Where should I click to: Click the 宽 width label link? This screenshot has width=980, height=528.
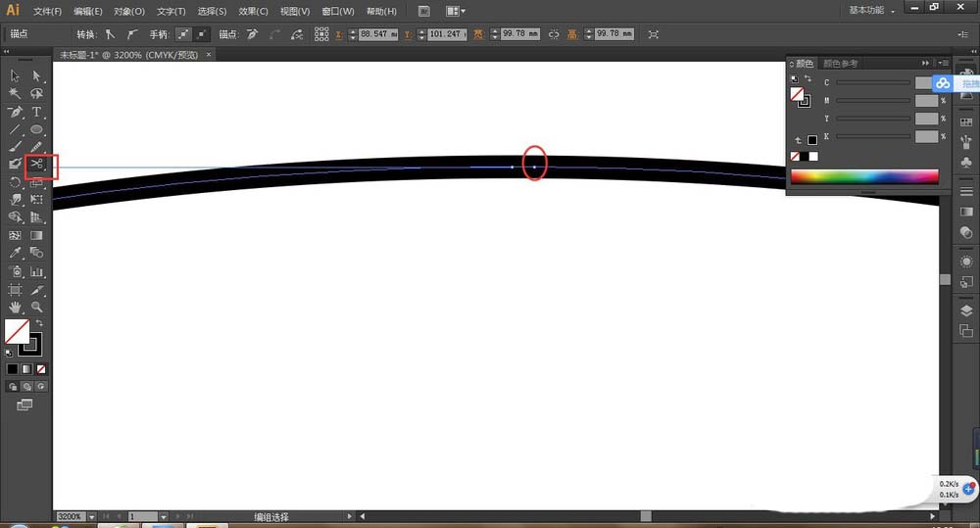[x=478, y=34]
